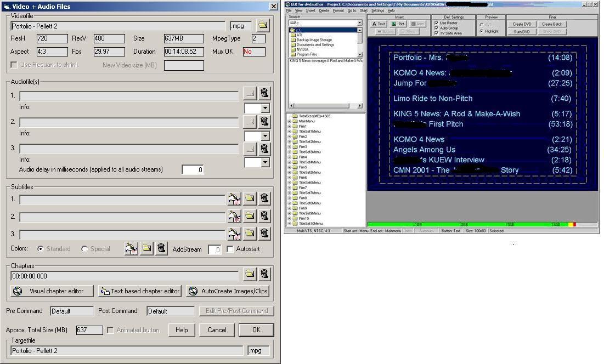Viewport: 604px width, 364px height.
Task: Delete audiofile 1 with trash icon
Action: (x=264, y=93)
